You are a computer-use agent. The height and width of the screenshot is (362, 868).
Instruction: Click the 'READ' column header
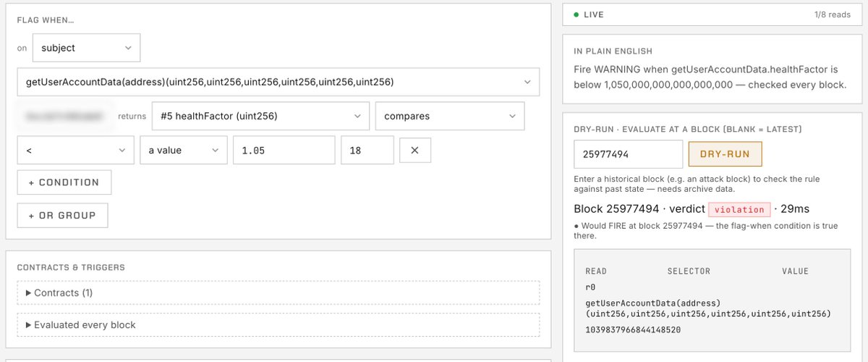pyautogui.click(x=596, y=271)
